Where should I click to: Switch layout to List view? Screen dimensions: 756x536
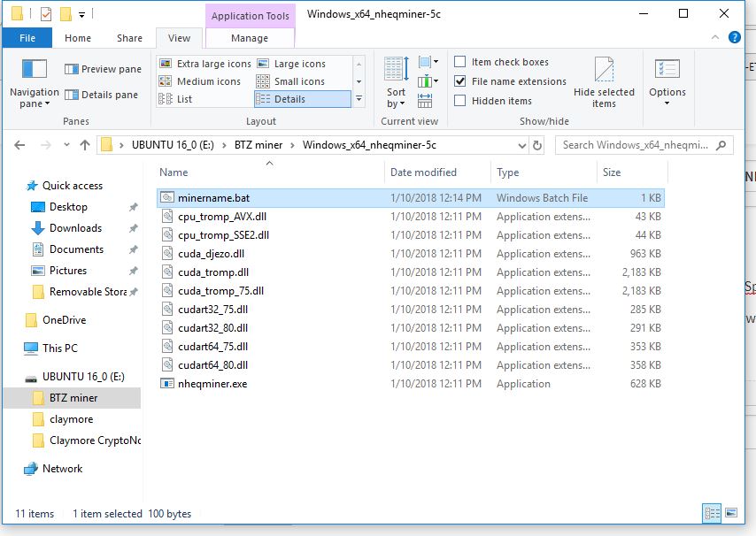(176, 99)
